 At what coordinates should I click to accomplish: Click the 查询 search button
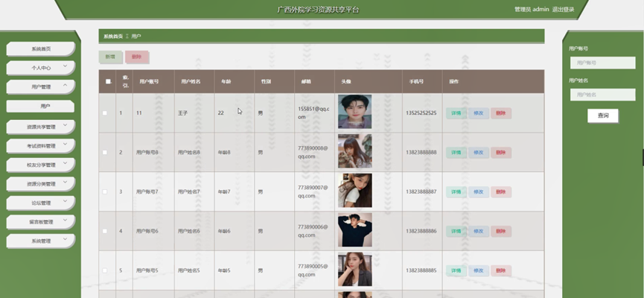(602, 115)
